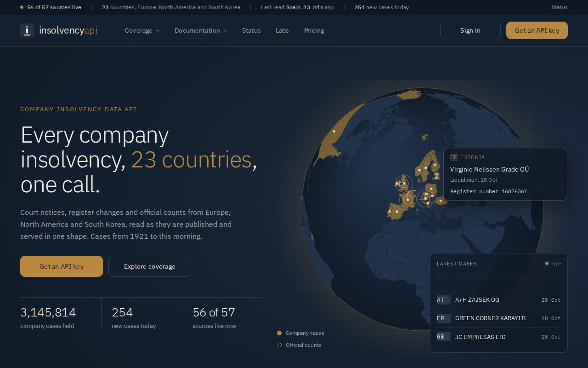The image size is (588, 368).
Task: Click '254 new cases today' top bar text
Action: [382, 7]
